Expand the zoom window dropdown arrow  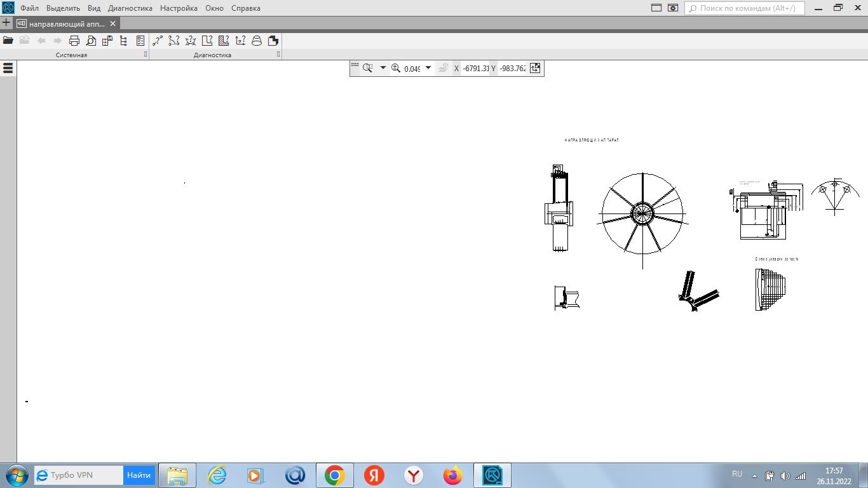point(383,68)
